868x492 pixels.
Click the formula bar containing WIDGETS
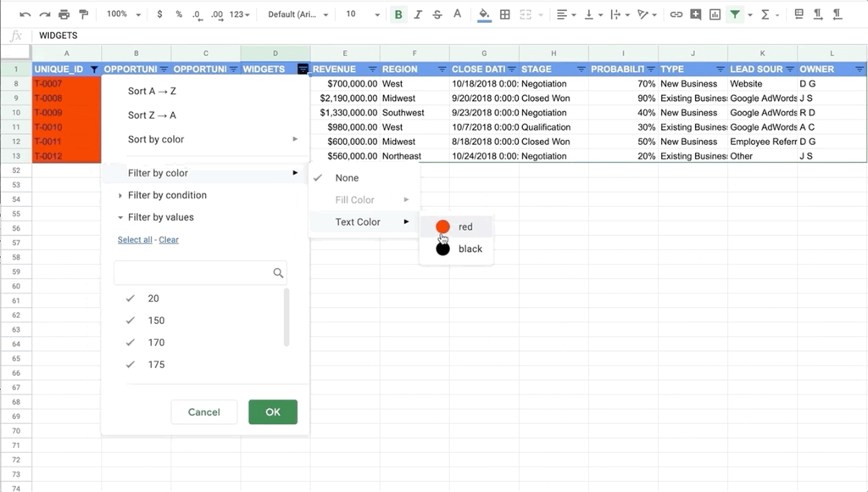pyautogui.click(x=451, y=36)
